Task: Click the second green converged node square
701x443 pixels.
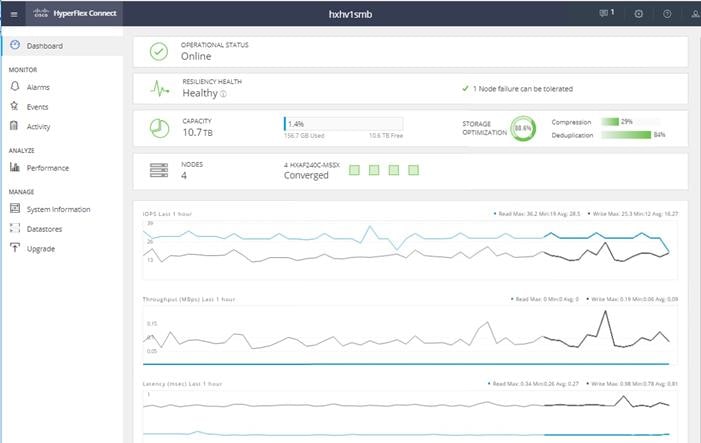Action: (374, 170)
